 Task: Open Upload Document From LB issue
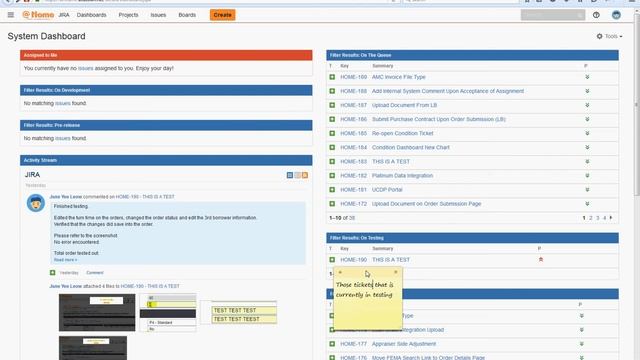(404, 105)
